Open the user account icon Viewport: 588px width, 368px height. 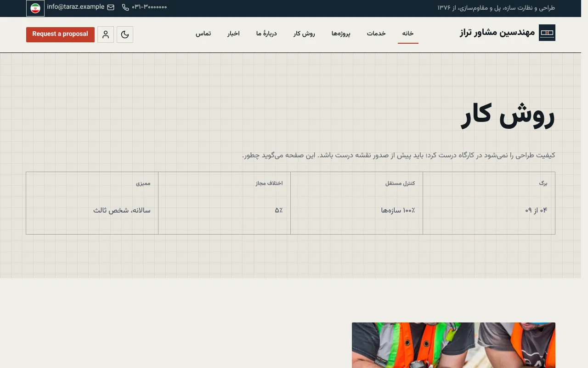[106, 34]
